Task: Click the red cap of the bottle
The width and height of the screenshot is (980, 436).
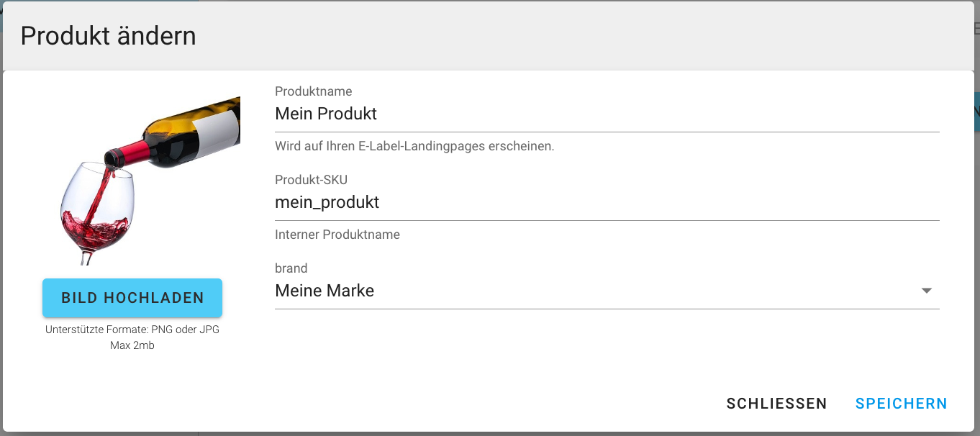Action: [124, 154]
